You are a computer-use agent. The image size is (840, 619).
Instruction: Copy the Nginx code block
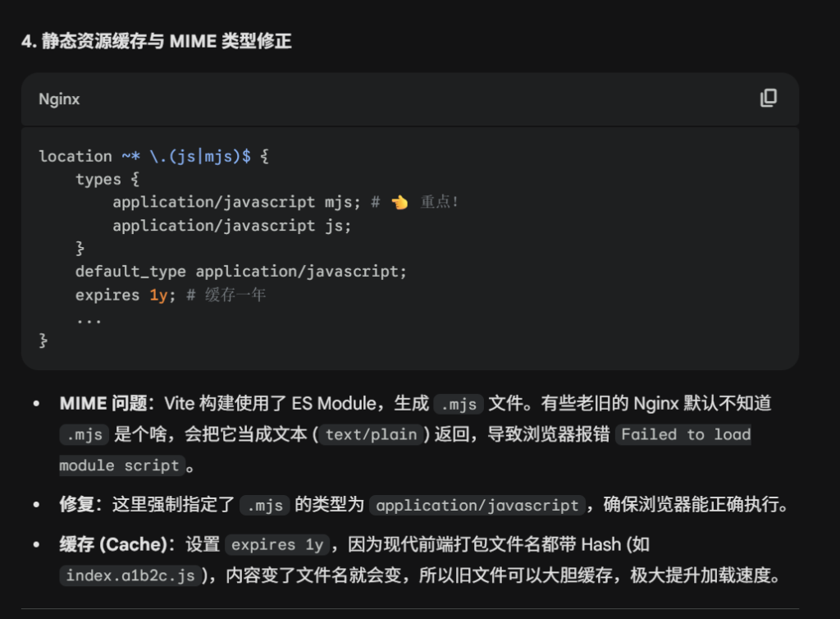(768, 99)
